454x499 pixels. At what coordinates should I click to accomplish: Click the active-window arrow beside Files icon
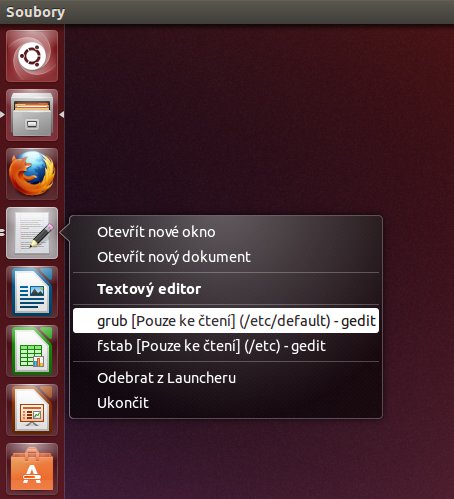click(62, 115)
